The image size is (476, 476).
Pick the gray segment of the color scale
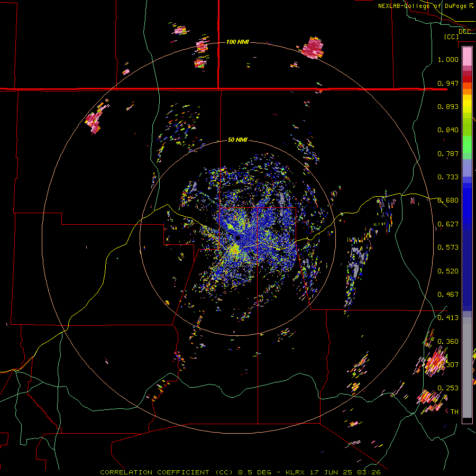click(x=467, y=368)
